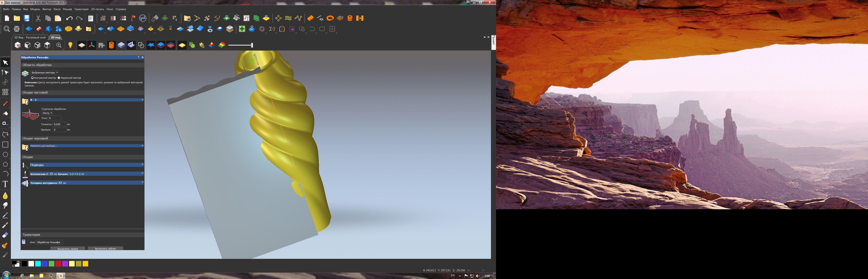Click the orange cylinder icon in 3D toolbar
The image size is (868, 279).
pyautogui.click(x=111, y=45)
